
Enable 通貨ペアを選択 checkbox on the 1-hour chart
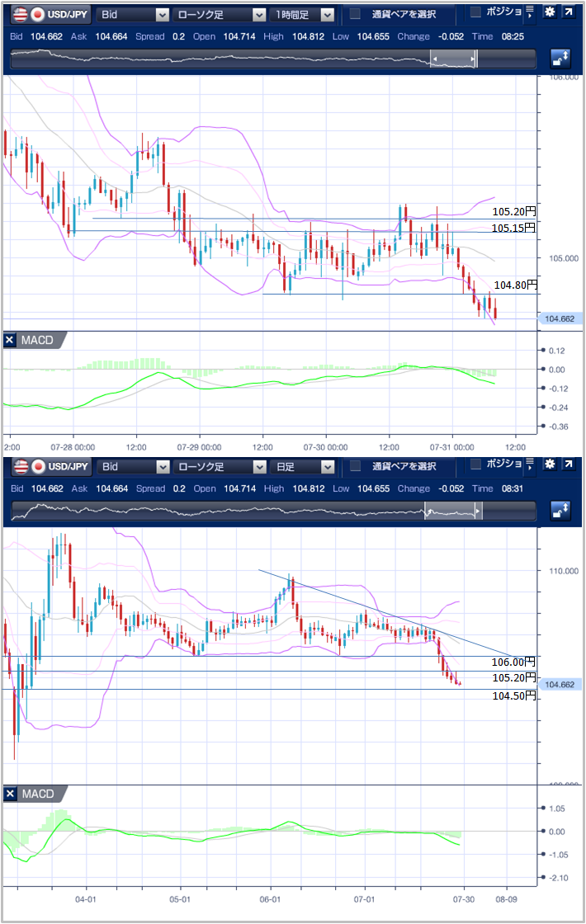pyautogui.click(x=355, y=14)
